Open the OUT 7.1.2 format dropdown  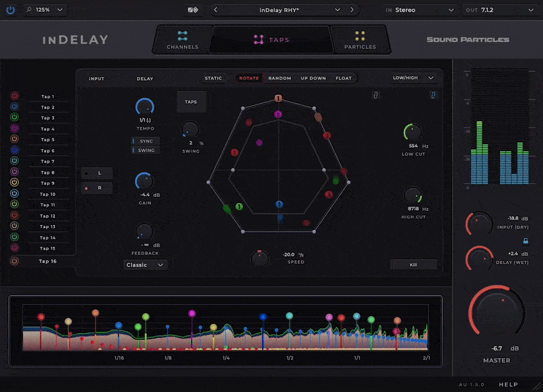[x=499, y=10]
